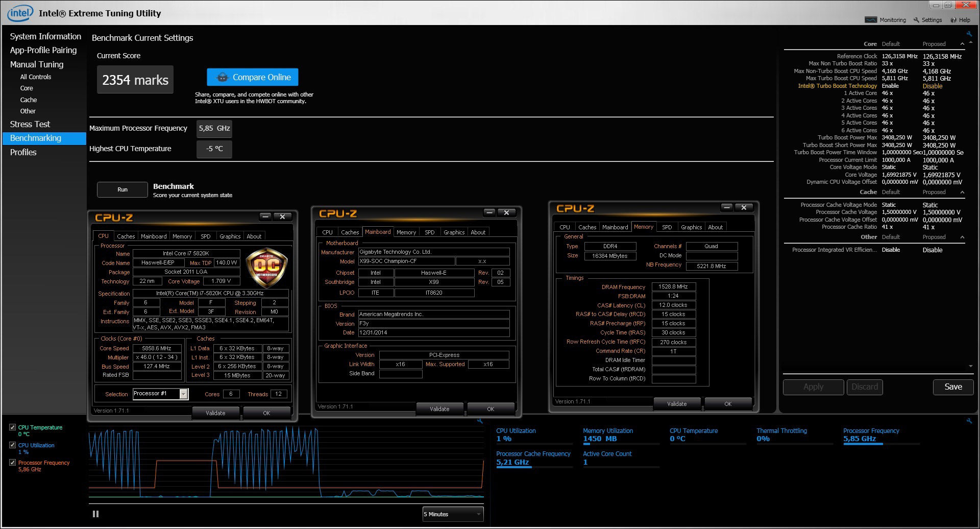Click the scroll-down arrow of the settings panel
The image size is (980, 529).
[970, 366]
